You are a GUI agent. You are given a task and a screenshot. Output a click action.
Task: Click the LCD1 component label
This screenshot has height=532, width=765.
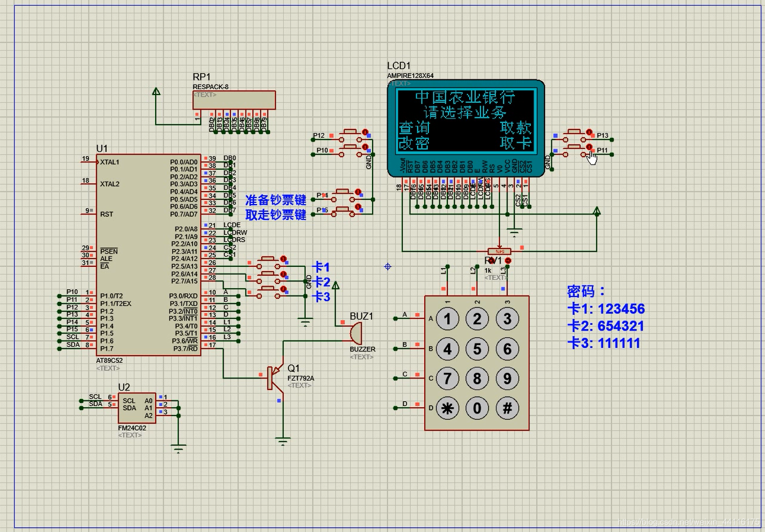tap(399, 66)
